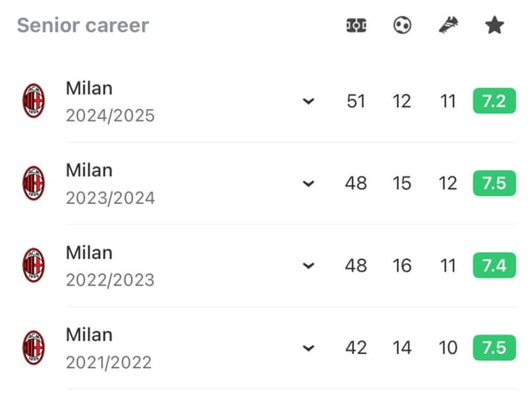
Task: Click the matches played ticket icon
Action: [x=356, y=26]
